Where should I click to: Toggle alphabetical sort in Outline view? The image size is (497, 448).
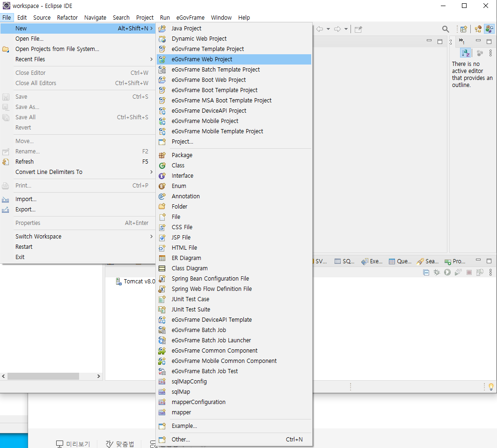pos(466,53)
